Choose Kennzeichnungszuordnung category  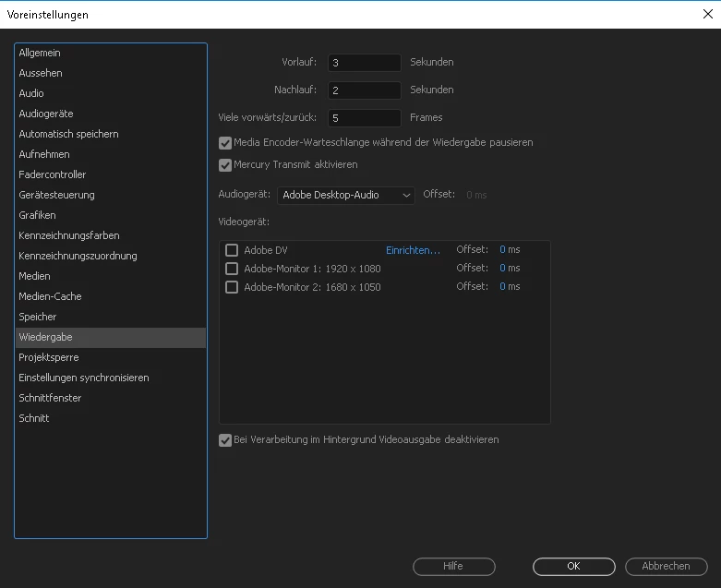pyautogui.click(x=111, y=256)
